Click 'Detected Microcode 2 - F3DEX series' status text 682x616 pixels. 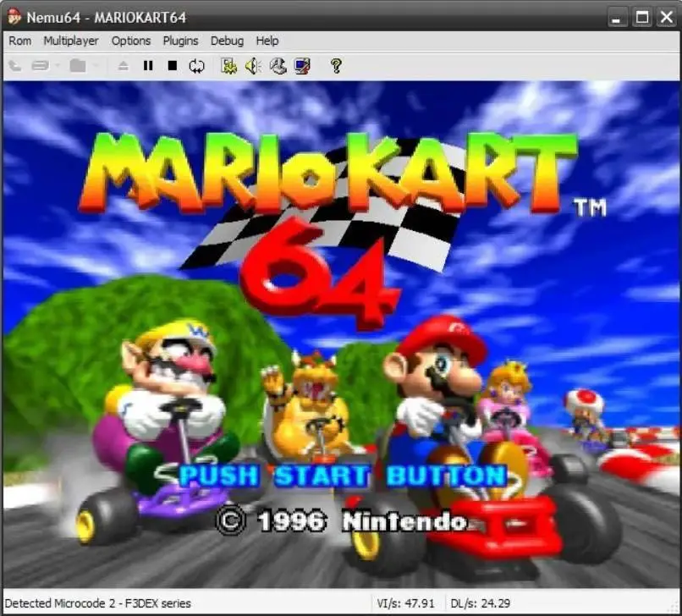[x=98, y=603]
